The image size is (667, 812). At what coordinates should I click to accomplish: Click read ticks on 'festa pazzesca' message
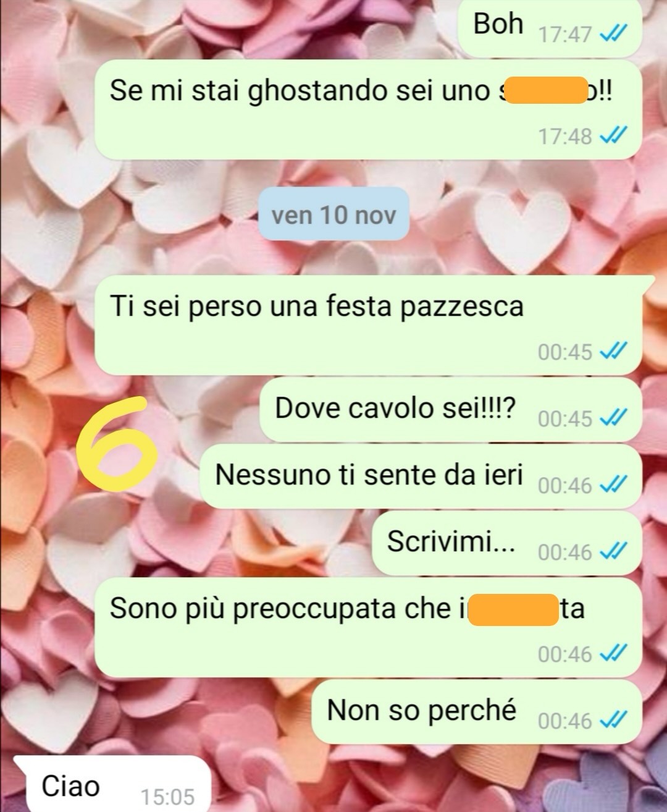(614, 351)
